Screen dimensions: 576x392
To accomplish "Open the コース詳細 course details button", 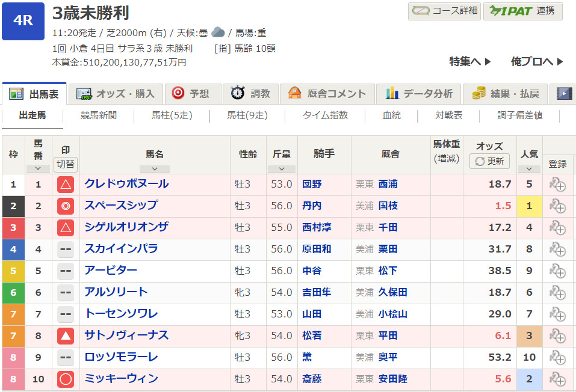I will tap(444, 11).
